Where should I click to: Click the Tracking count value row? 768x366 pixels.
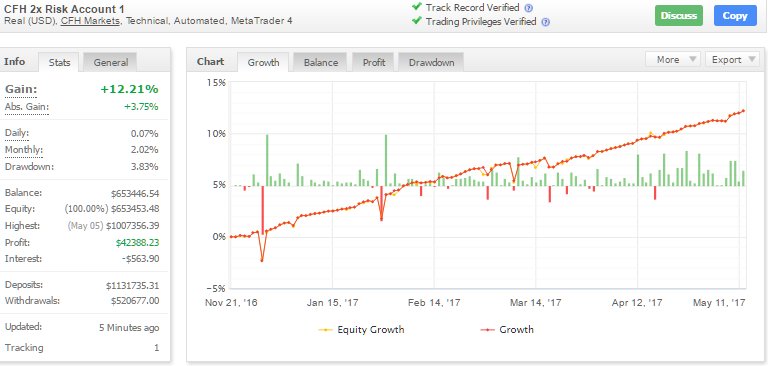click(x=82, y=348)
